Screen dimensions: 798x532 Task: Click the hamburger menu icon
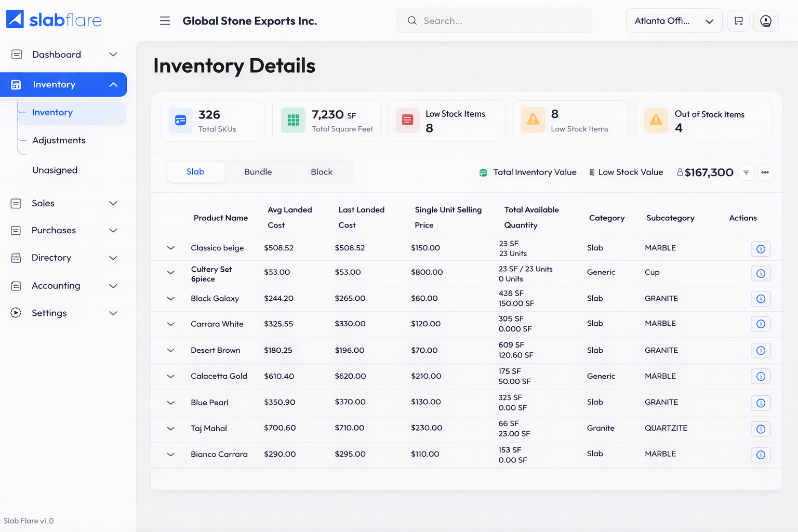tap(165, 21)
